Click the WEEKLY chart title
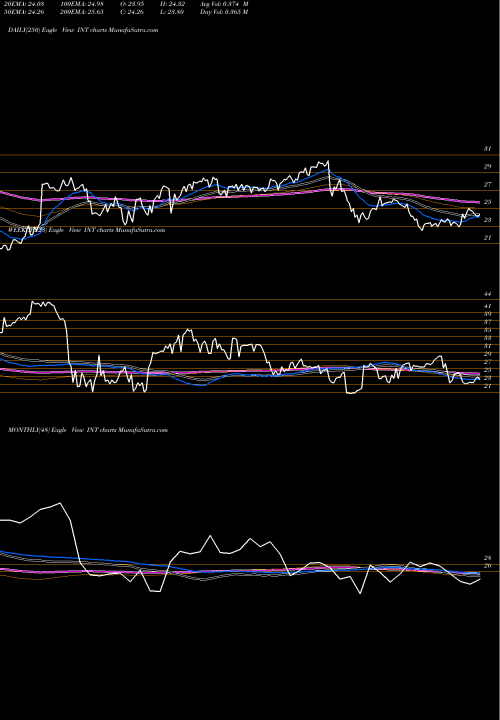 pos(86,230)
